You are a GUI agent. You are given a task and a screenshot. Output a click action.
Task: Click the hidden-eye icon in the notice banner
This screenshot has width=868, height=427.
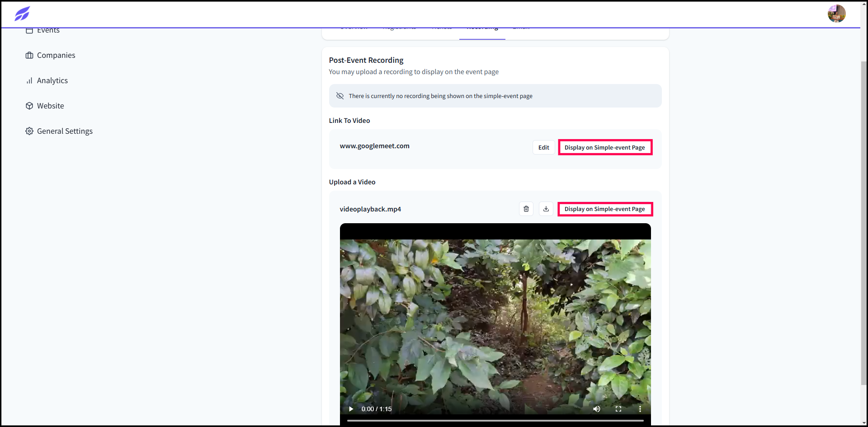coord(340,96)
